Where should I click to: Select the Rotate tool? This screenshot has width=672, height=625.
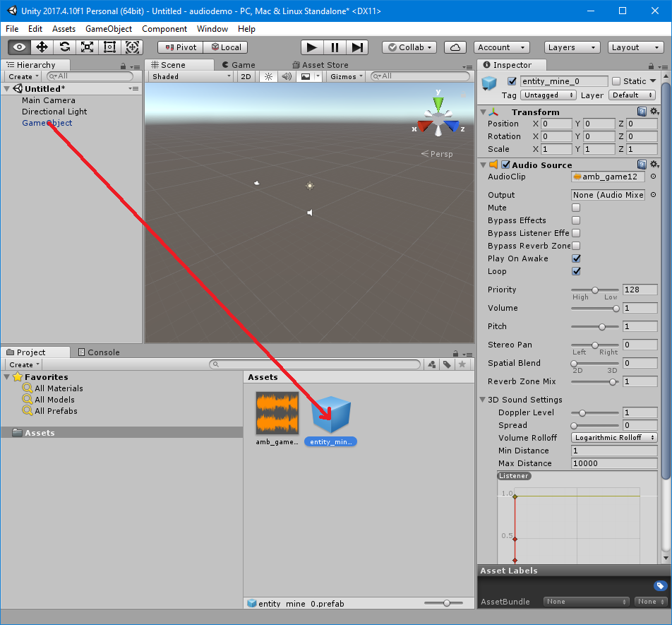[65, 47]
